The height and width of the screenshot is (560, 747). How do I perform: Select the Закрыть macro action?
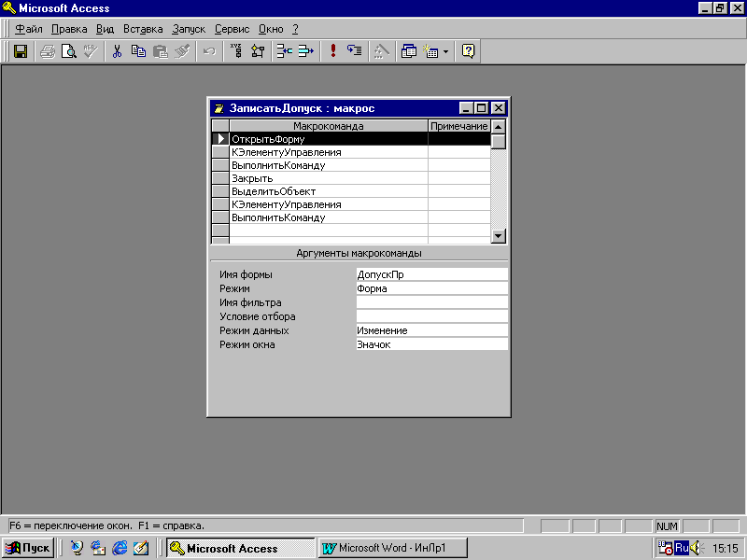tap(329, 178)
